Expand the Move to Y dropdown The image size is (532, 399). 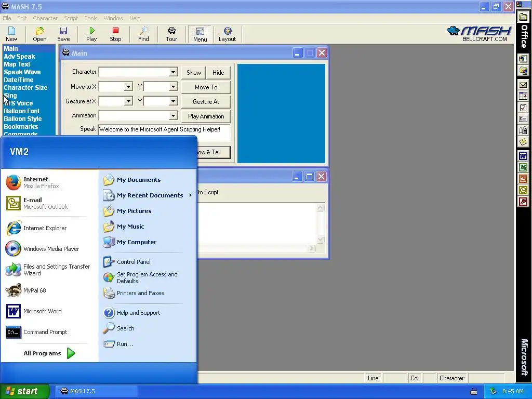[x=173, y=87]
